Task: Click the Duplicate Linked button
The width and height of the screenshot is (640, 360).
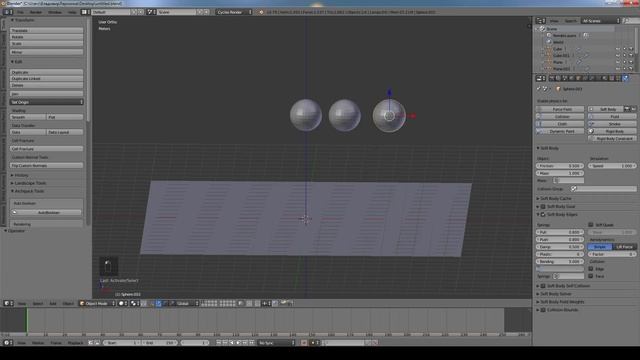Action: point(47,78)
